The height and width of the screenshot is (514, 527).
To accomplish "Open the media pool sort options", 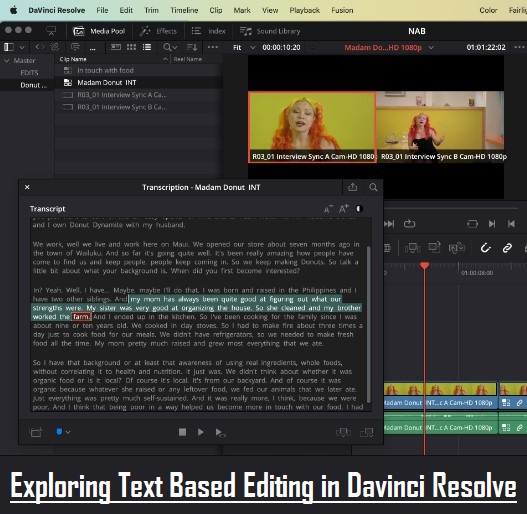I will point(192,47).
